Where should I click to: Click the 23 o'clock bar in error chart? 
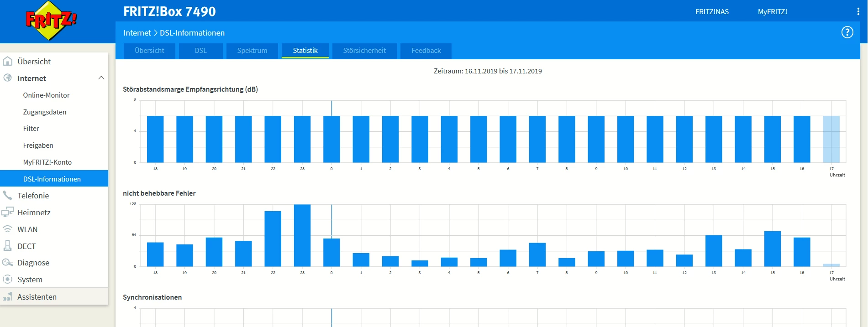pyautogui.click(x=302, y=235)
